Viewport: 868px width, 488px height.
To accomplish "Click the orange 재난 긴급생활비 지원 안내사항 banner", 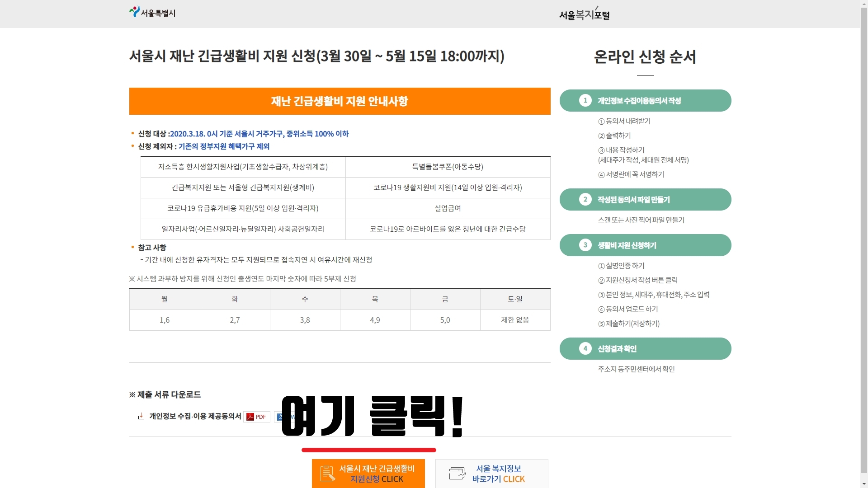I will [340, 101].
